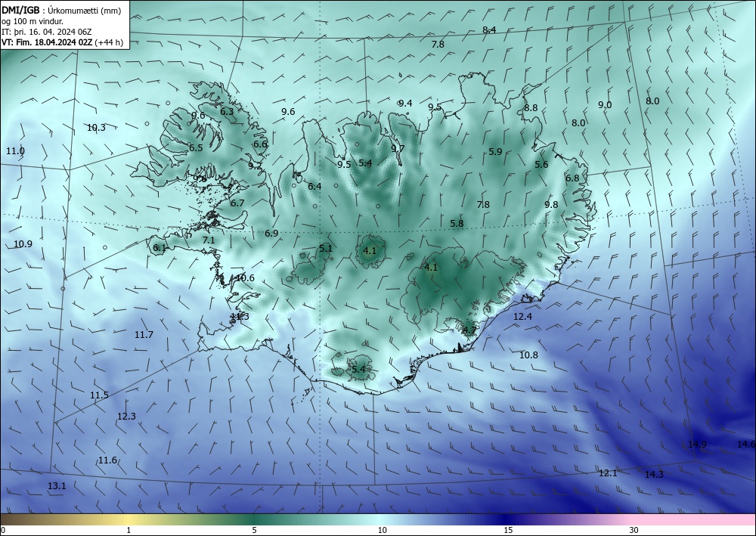Click the title 'DMI/IGB : Úrkomumætti (mm)'
Screen dimensions: 756x536
(60, 11)
